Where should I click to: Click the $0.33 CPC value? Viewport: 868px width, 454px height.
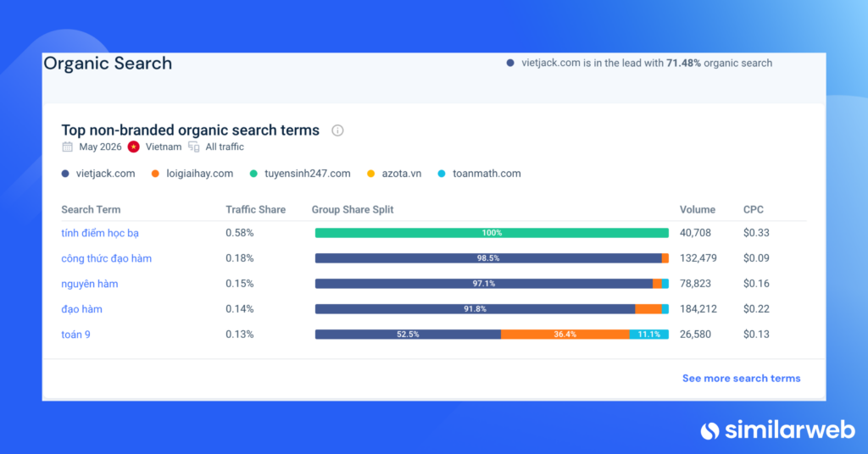(x=756, y=234)
